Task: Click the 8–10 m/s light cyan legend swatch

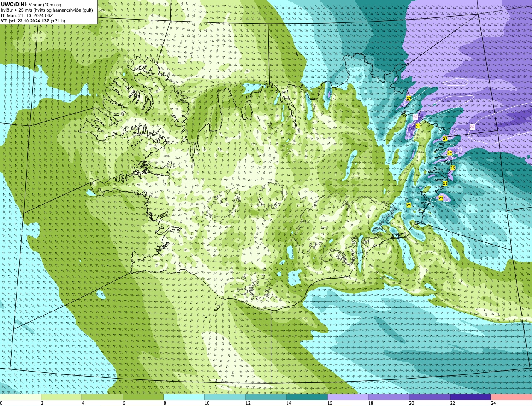Action: (184, 397)
